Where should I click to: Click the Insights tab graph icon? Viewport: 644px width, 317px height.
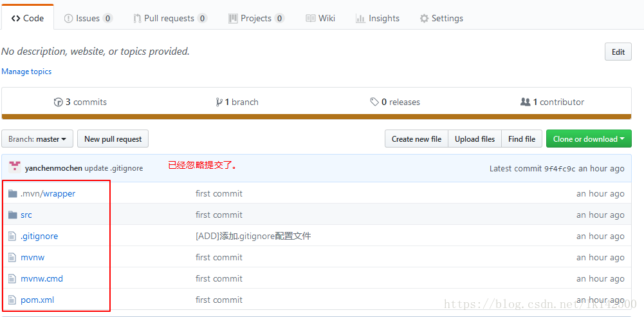[x=361, y=18]
